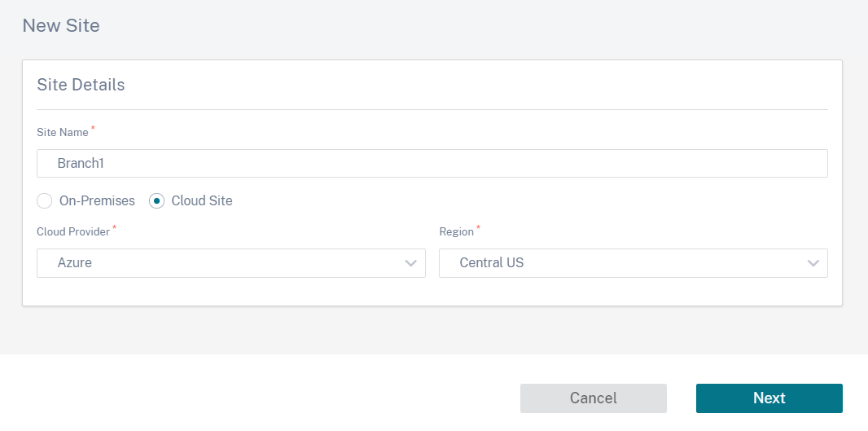Click the chevron arrow in Region field
This screenshot has width=868, height=431.
813,263
